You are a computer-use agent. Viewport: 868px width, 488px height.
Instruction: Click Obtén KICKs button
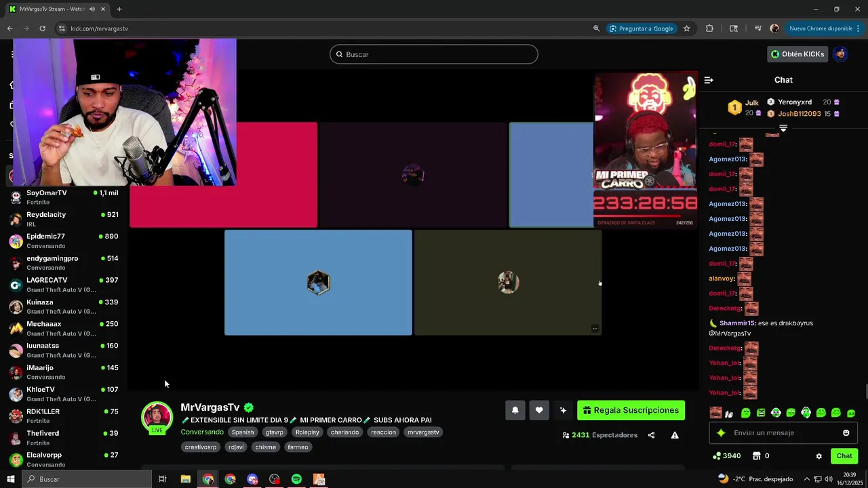(x=797, y=54)
